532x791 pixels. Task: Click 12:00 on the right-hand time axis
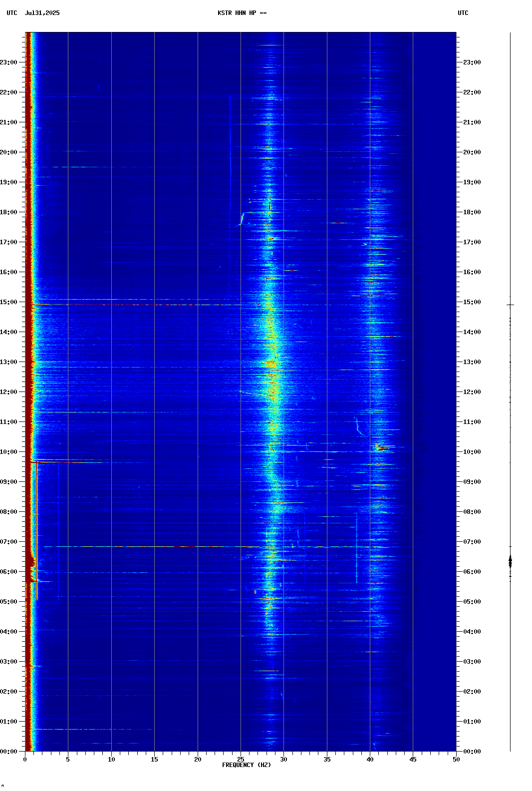(472, 392)
